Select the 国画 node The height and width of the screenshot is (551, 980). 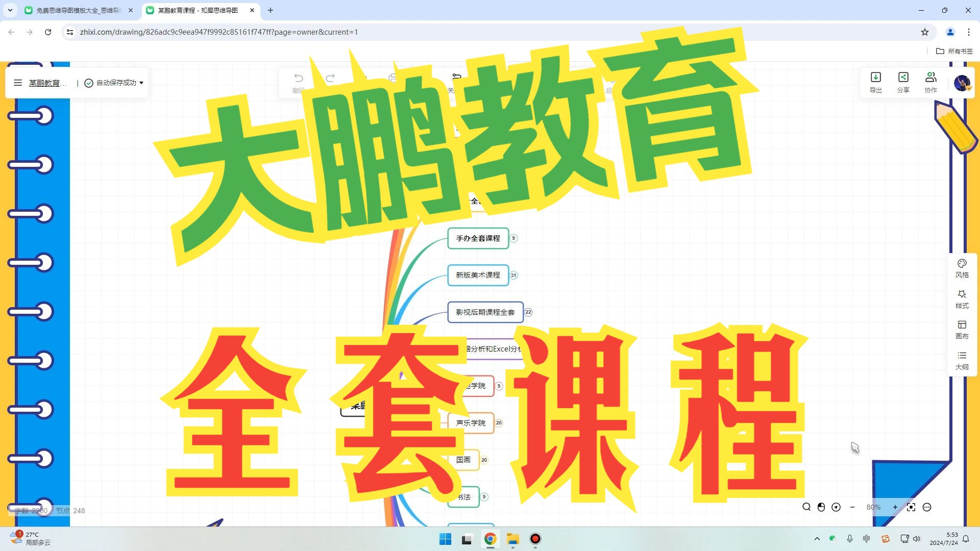click(x=463, y=460)
